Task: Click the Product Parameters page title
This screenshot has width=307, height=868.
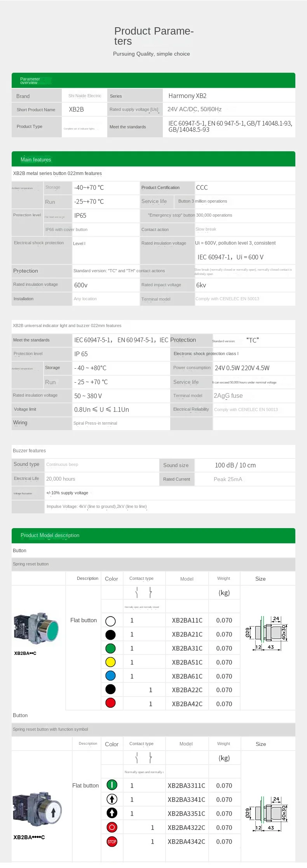Action: [154, 36]
